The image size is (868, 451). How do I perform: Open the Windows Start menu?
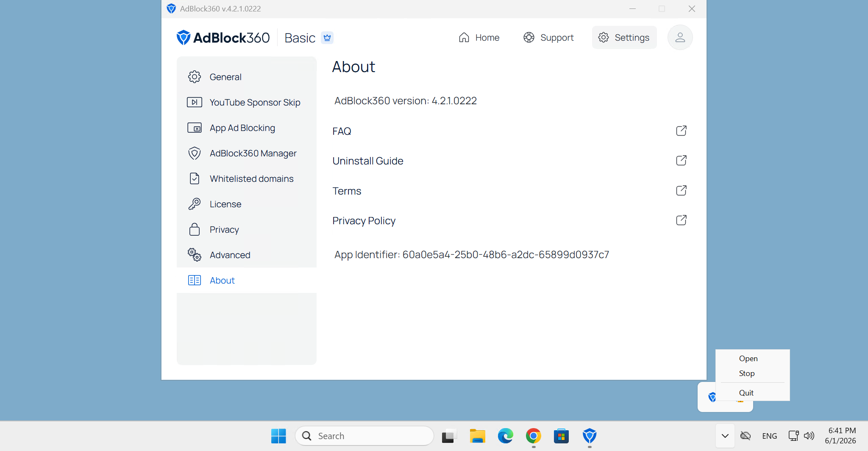[x=278, y=436]
